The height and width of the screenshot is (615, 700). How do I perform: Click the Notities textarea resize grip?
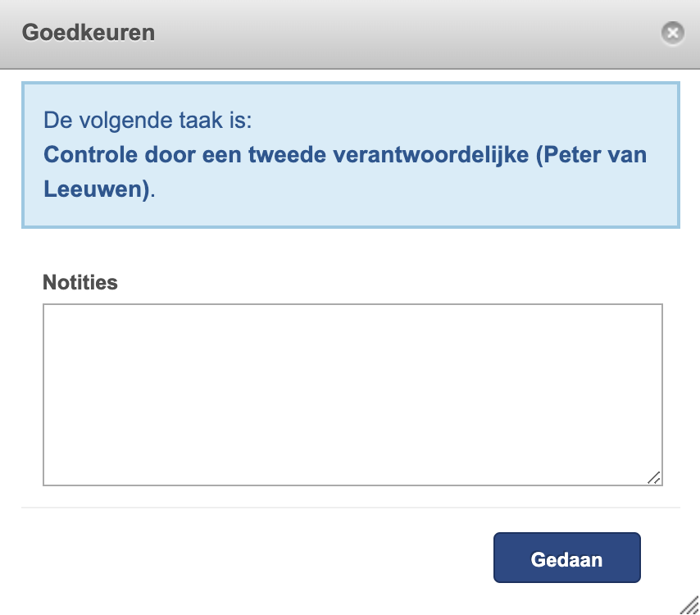tap(654, 477)
